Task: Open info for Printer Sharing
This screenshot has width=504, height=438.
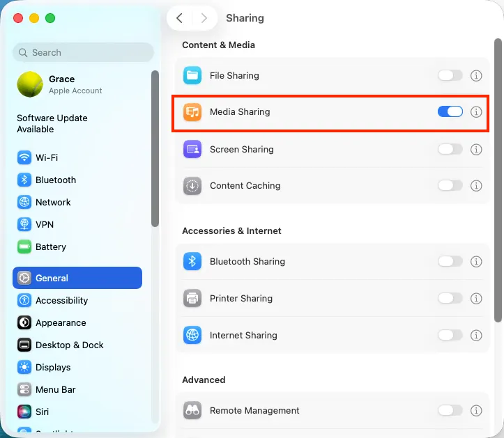Action: pyautogui.click(x=476, y=299)
